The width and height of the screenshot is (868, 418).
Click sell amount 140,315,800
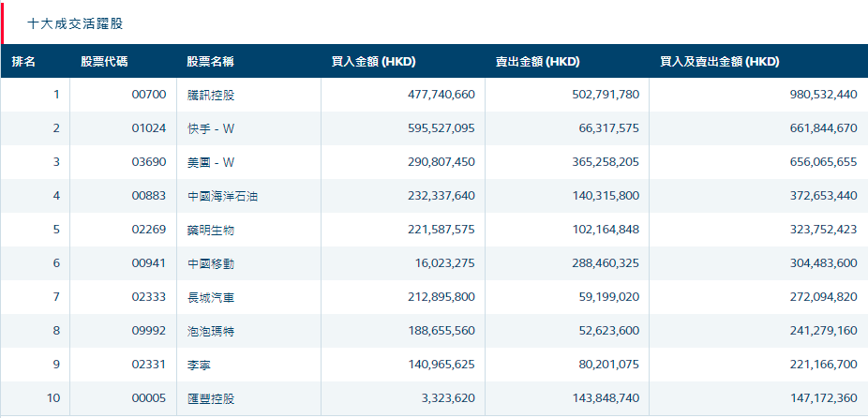(x=606, y=196)
